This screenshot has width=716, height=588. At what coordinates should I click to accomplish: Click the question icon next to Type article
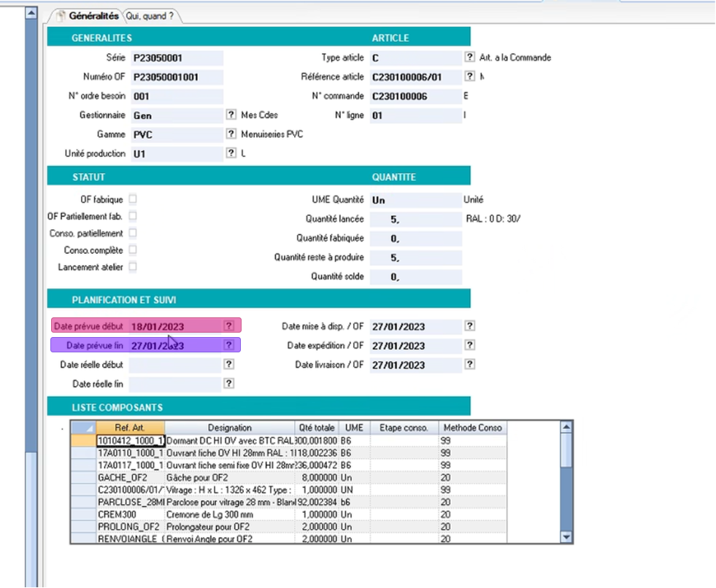coord(469,58)
